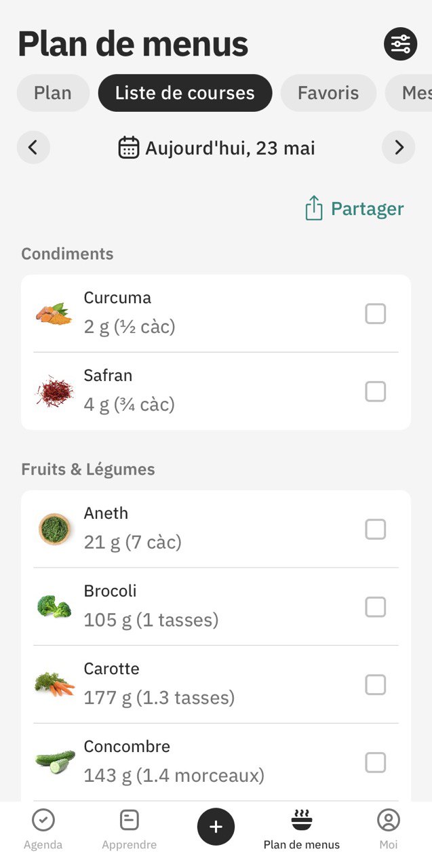Viewport: 432px width, 868px height.
Task: Check the Safran checkbox
Action: click(376, 391)
